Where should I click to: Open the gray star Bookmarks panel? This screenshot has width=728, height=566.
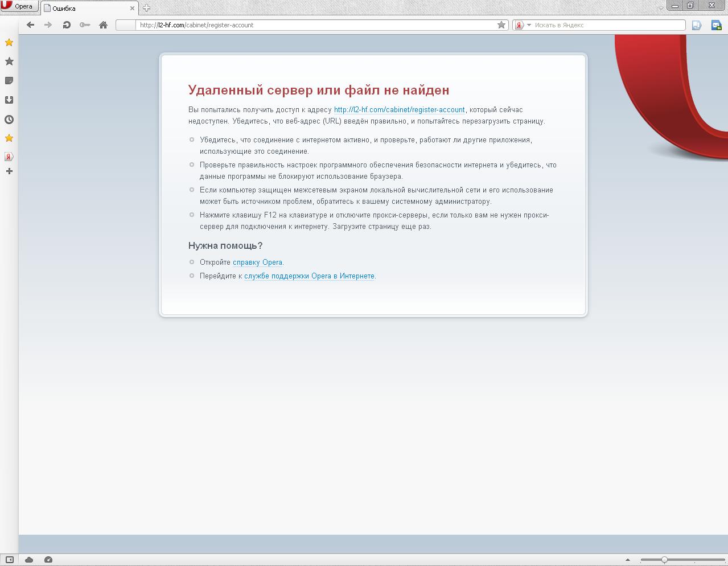[x=9, y=61]
